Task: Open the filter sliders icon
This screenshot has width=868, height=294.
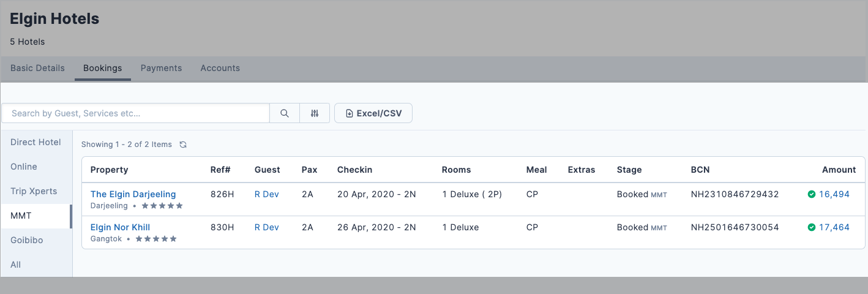Action: pyautogui.click(x=315, y=113)
